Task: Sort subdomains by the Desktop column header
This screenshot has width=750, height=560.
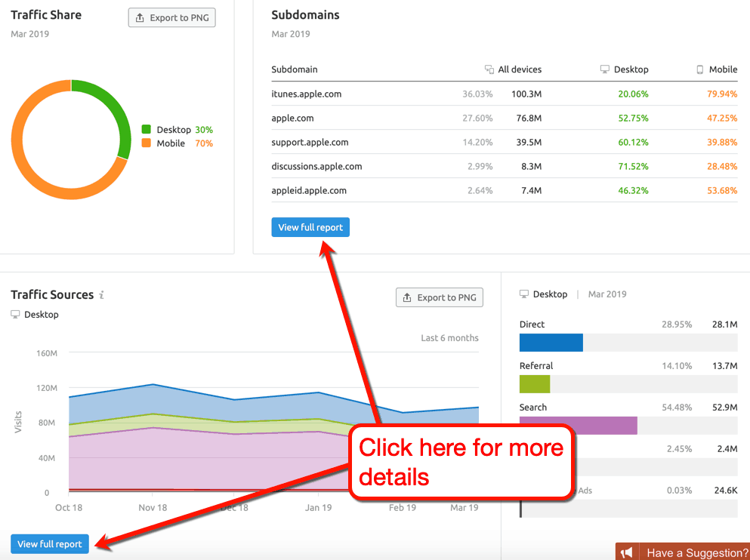Action: [631, 69]
